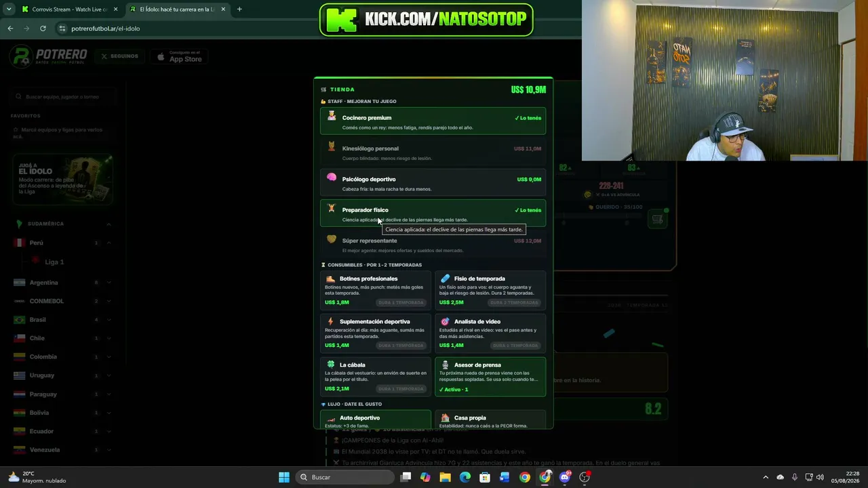868x488 pixels.
Task: Open a new browser tab
Action: pyautogui.click(x=239, y=9)
